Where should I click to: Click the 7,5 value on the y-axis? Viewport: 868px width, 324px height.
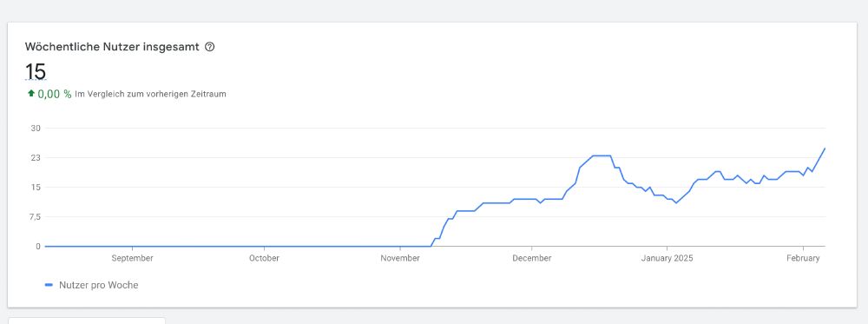35,216
